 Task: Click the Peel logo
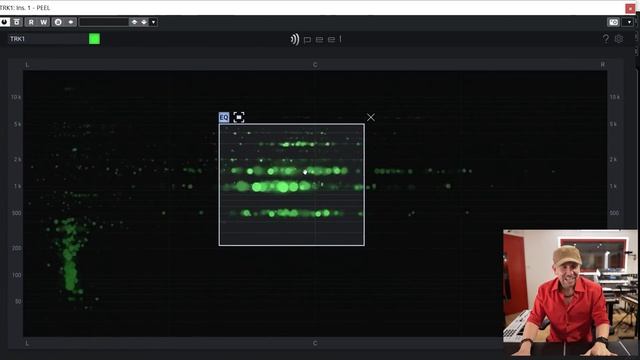pos(316,39)
